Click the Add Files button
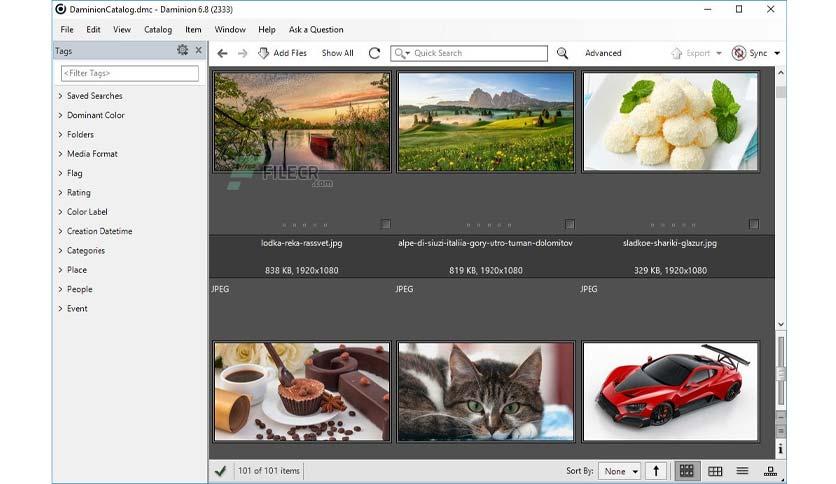This screenshot has height=484, width=836. tap(282, 53)
